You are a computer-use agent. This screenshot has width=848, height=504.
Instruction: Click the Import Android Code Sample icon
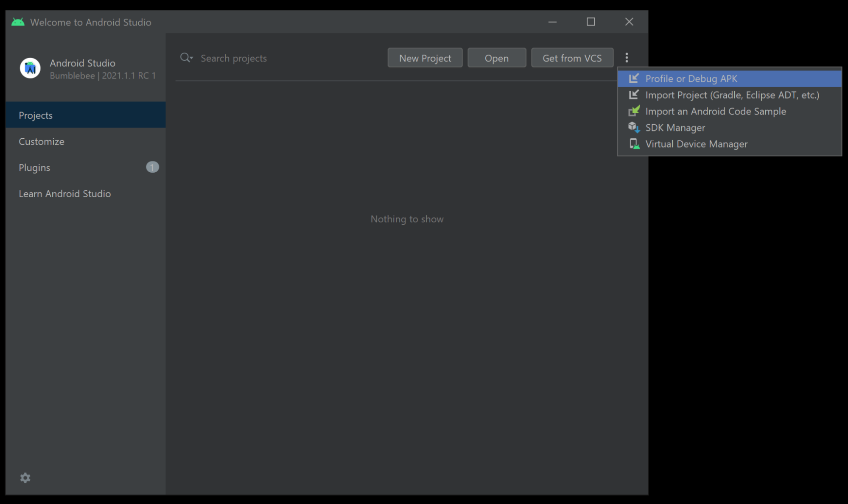634,111
